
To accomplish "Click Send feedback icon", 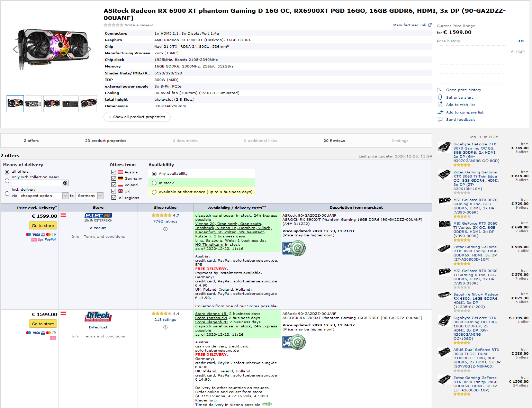I will [x=440, y=119].
